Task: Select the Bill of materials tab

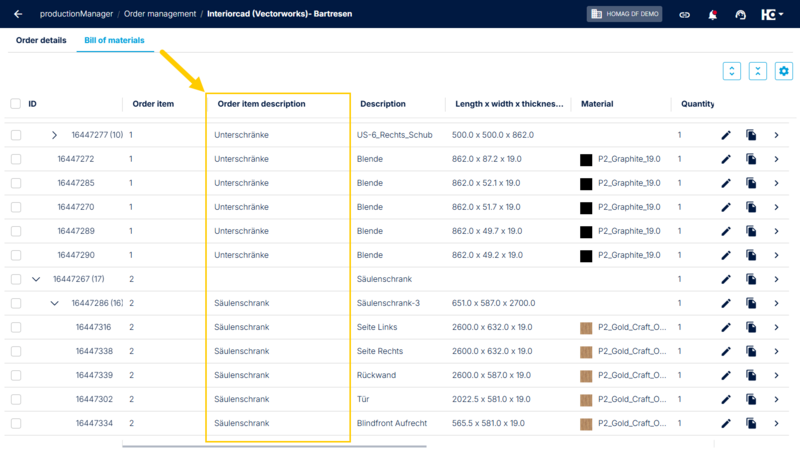Action: tap(114, 40)
